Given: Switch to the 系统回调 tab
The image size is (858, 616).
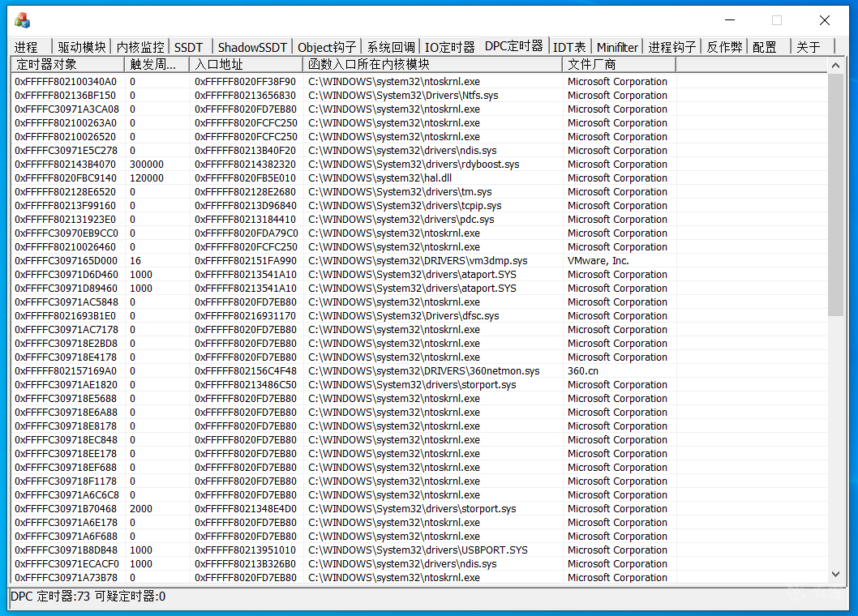Looking at the screenshot, I should (391, 47).
